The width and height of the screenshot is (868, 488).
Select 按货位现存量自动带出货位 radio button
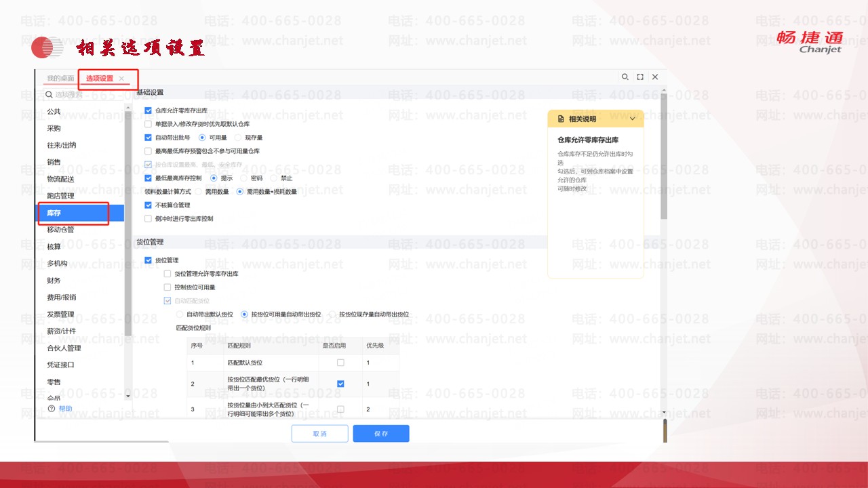[x=332, y=314]
